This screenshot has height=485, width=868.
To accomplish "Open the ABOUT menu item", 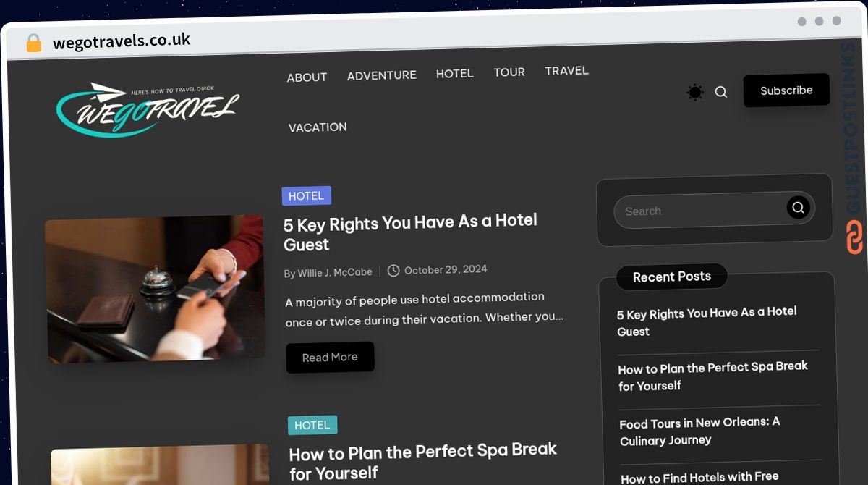I will click(x=307, y=77).
